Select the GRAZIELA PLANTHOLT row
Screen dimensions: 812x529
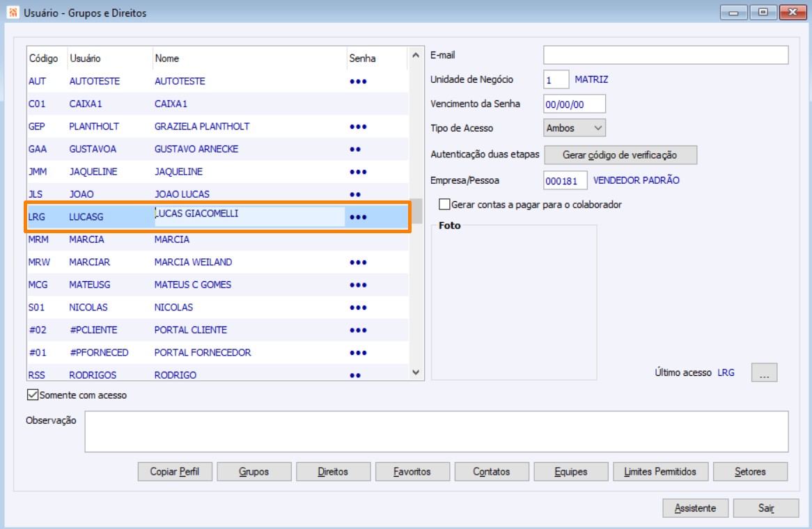click(x=217, y=126)
